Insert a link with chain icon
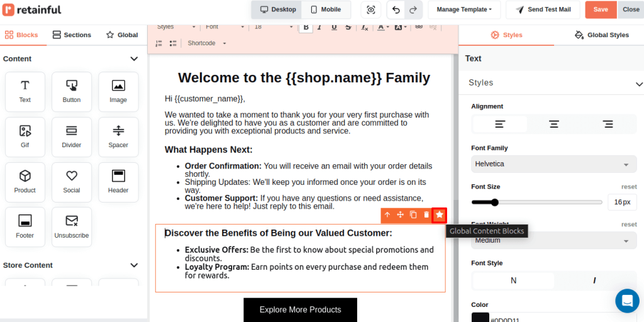Screen dimensions: 644x322 tap(418, 26)
